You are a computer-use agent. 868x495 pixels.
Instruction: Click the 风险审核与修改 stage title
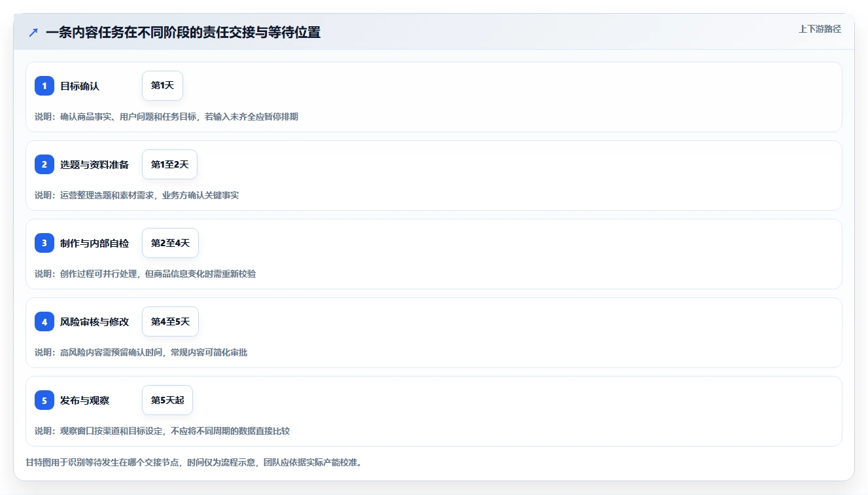coord(94,321)
